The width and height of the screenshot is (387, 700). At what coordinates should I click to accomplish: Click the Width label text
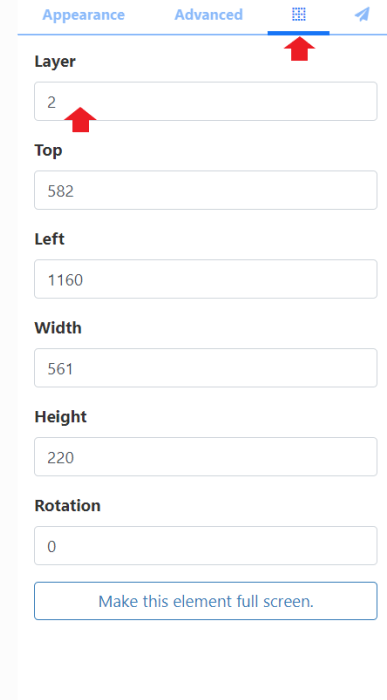click(58, 328)
